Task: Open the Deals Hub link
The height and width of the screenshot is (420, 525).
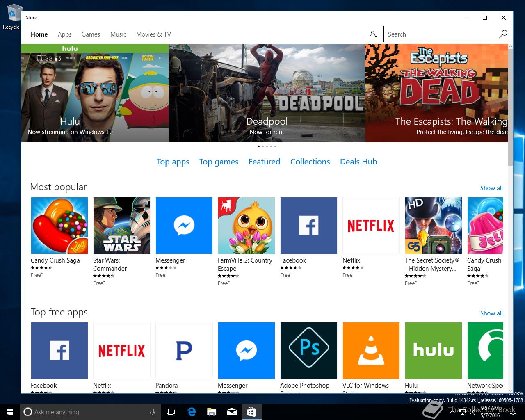Action: point(358,162)
